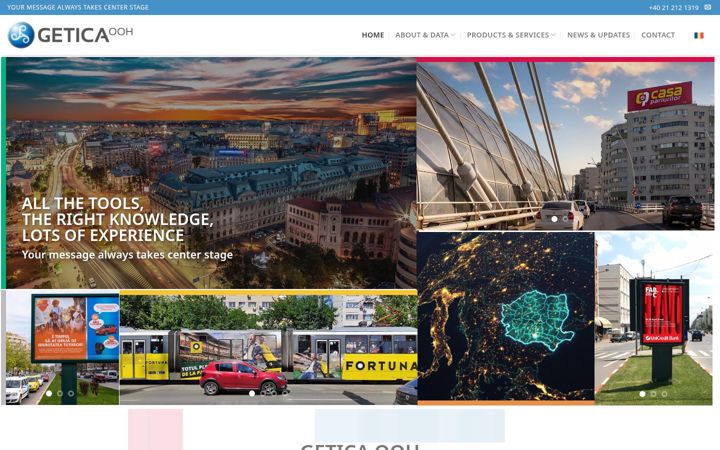This screenshot has width=720, height=450.
Task: Open the bridge and Casa Pariurilor photo
Action: click(x=565, y=144)
